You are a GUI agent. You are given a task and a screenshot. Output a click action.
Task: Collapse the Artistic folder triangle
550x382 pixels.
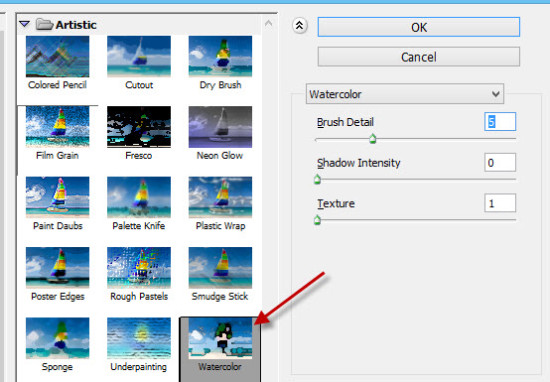(x=25, y=24)
